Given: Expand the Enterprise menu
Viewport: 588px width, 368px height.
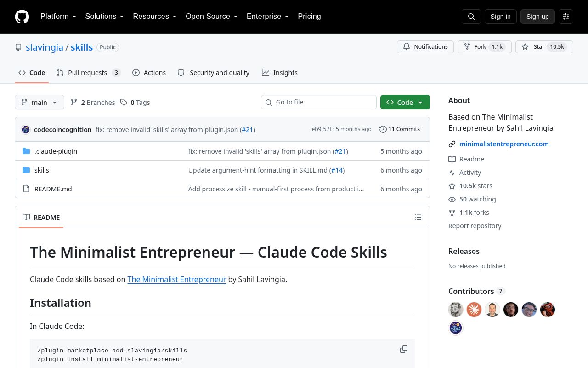Looking at the screenshot, I should click(268, 17).
